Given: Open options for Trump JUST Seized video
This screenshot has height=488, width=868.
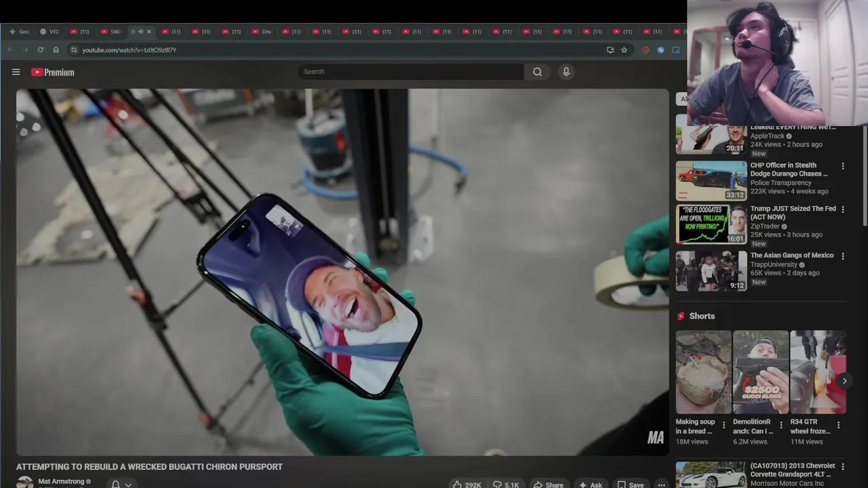Looking at the screenshot, I should 843,209.
